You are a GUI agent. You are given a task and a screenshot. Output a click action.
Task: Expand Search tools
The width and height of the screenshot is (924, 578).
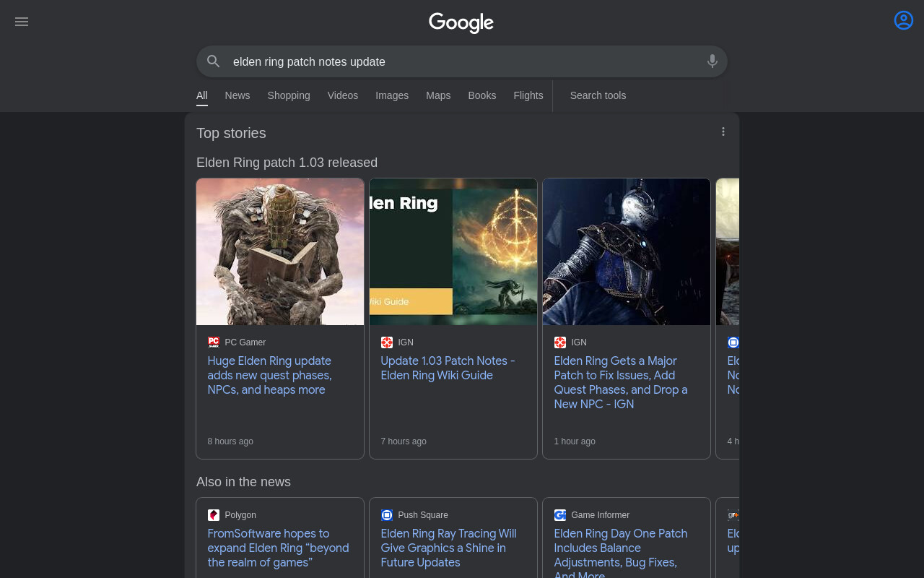point(598,95)
